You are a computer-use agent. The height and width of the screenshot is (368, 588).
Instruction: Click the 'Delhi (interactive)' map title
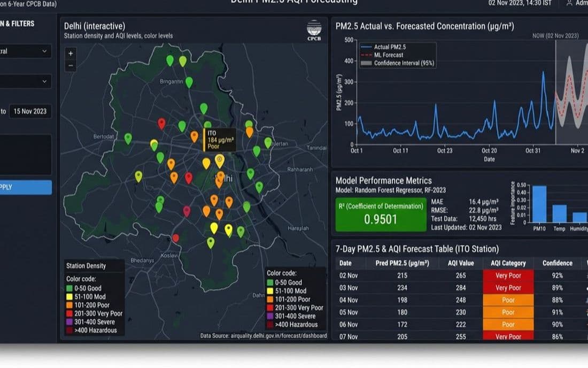(95, 26)
